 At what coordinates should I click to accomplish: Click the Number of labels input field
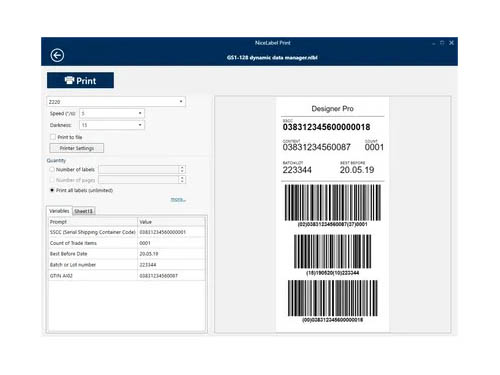click(x=139, y=169)
